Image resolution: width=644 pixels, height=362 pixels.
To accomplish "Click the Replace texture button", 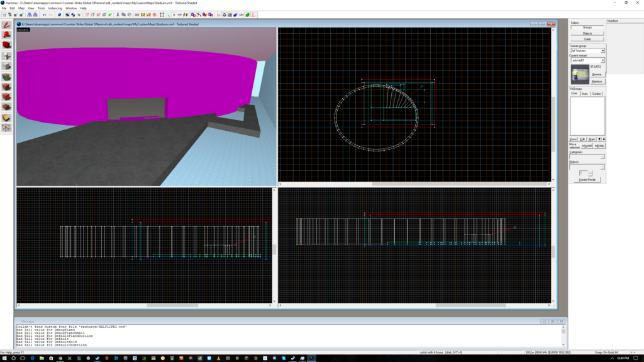I will (597, 81).
